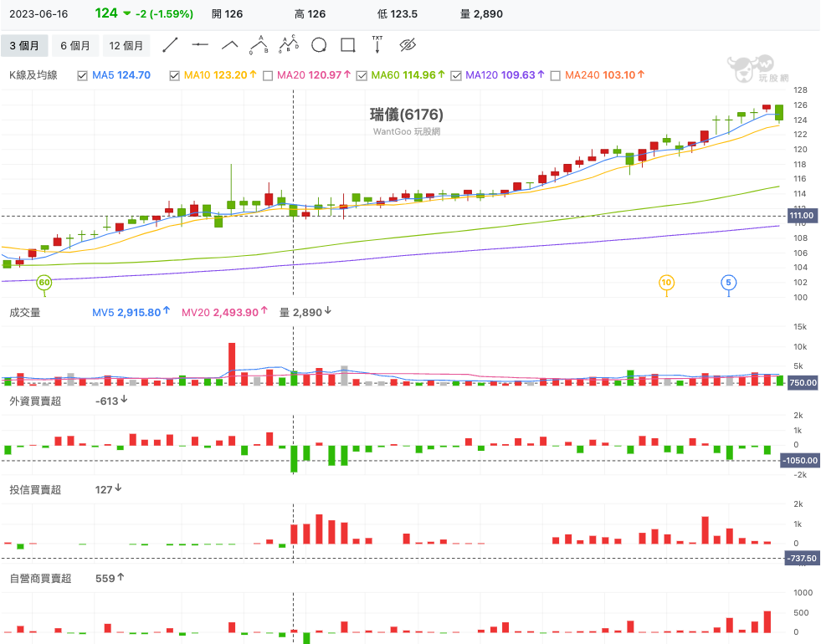The width and height of the screenshot is (821, 644).
Task: Click the price change -2 (-1.59%)
Action: tap(164, 14)
